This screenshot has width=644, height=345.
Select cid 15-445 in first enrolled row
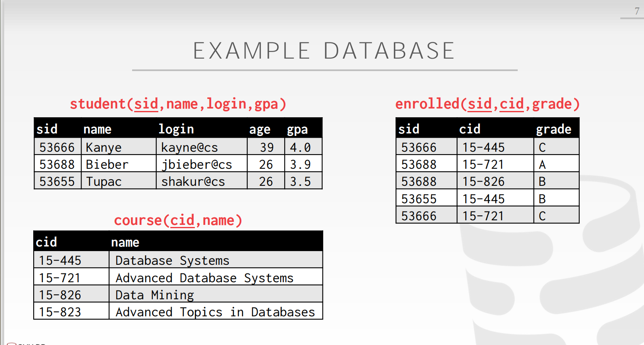(484, 148)
